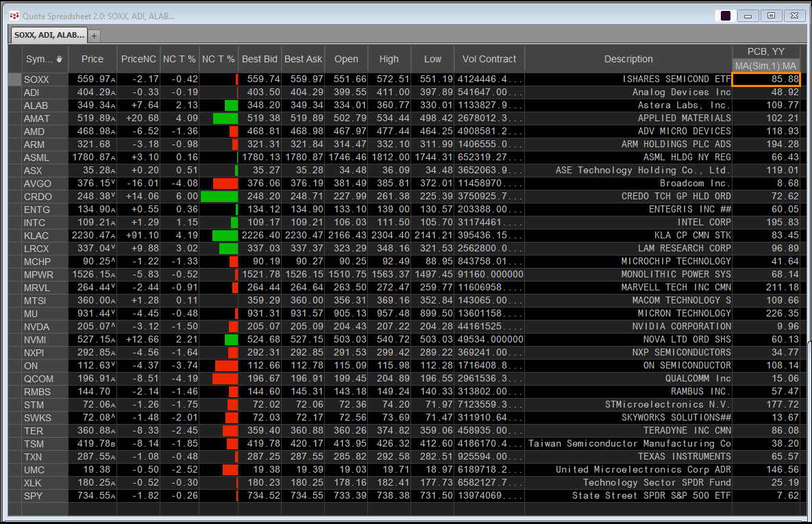Click the red bar in the AVGO row
Screen dimensions: 812x524
(225, 184)
